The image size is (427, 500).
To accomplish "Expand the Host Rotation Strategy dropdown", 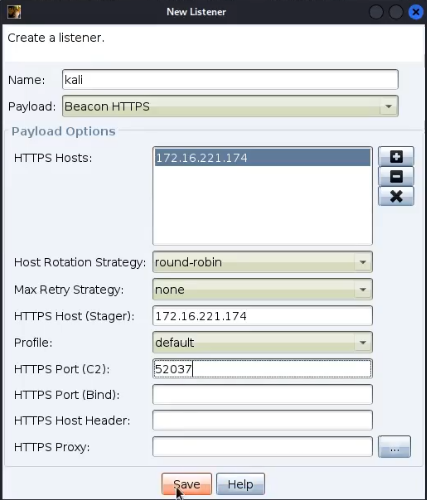I will click(x=262, y=262).
